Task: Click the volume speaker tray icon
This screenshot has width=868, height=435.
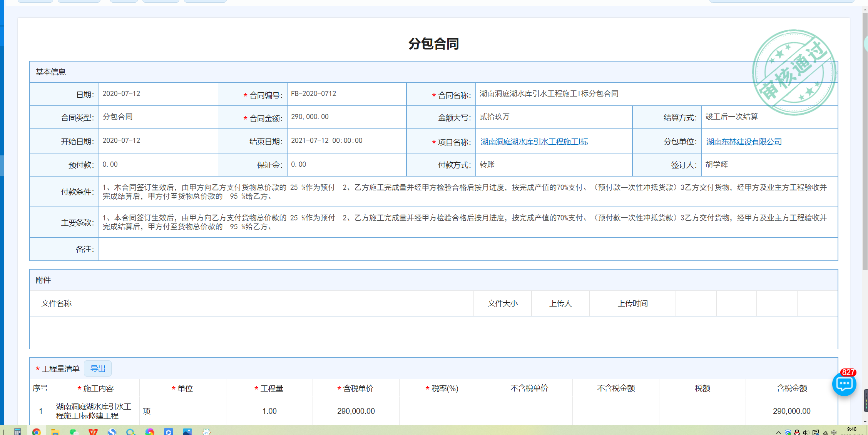Action: click(x=806, y=432)
